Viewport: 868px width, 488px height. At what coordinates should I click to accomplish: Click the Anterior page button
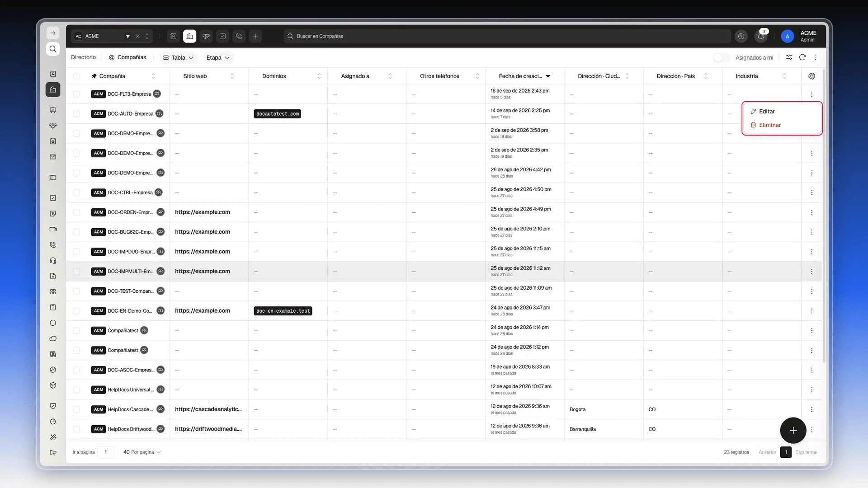(767, 452)
